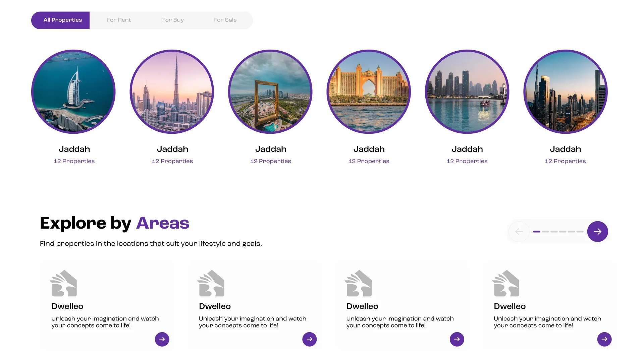The height and width of the screenshot is (362, 644).
Task: Click "12 Properties" under the dusk highway photo
Action: (x=565, y=161)
